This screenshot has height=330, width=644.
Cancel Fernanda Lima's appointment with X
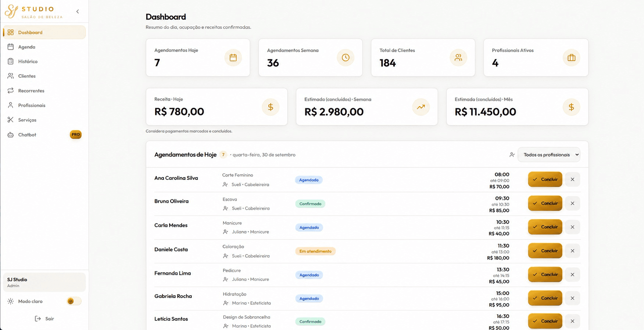coord(572,274)
